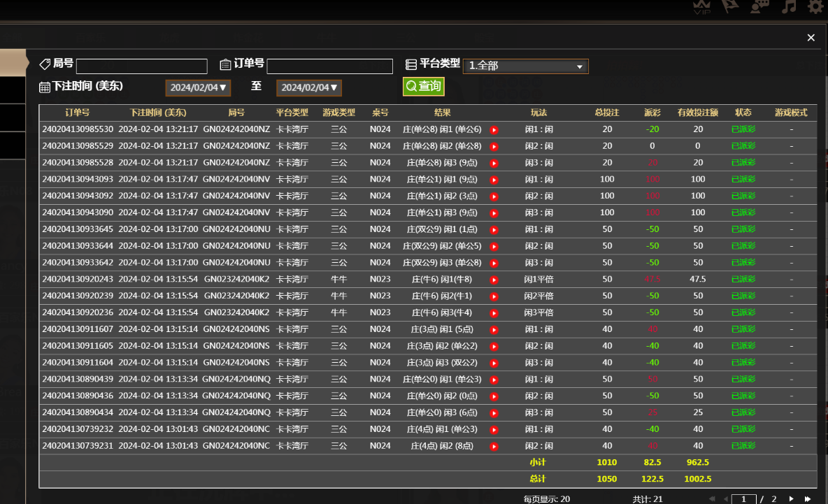Play replay for order 240204130920236

click(494, 313)
